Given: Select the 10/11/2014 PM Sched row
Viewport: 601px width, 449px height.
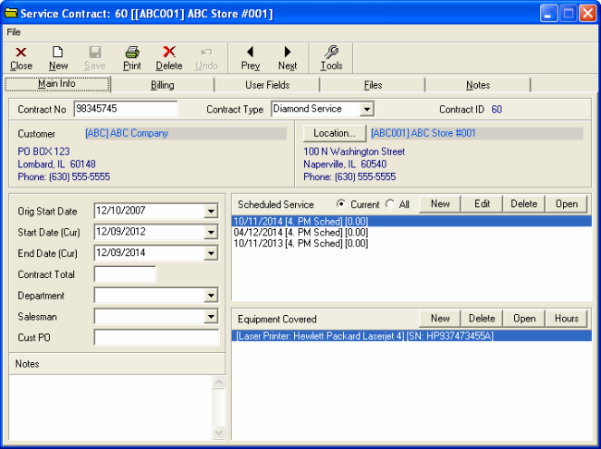Looking at the screenshot, I should click(x=412, y=221).
